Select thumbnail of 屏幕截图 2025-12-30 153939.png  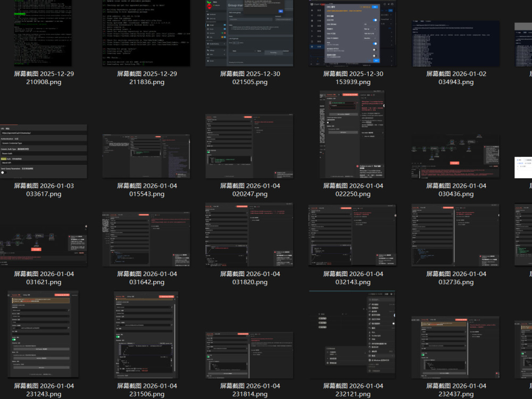(353, 33)
